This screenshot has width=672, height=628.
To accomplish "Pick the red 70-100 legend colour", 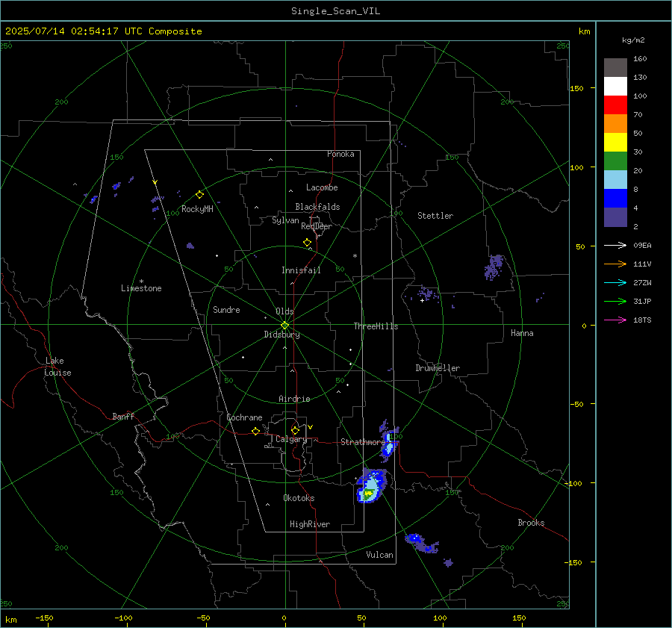I will click(x=615, y=105).
